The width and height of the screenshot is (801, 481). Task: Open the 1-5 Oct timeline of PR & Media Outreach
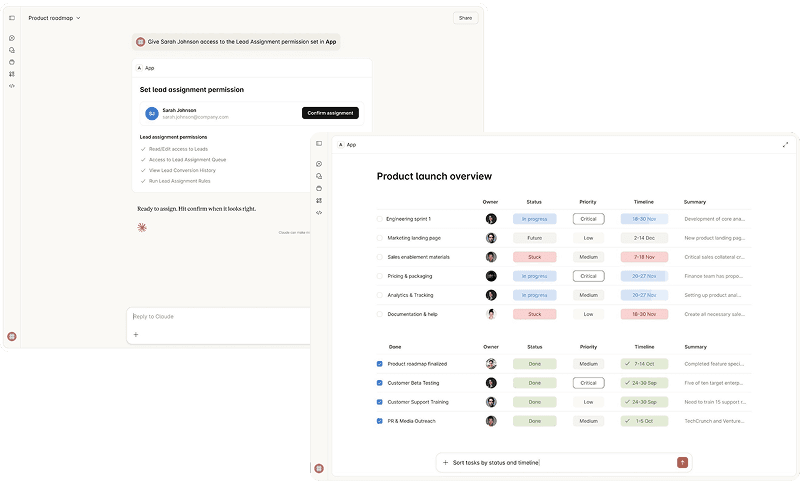click(644, 421)
